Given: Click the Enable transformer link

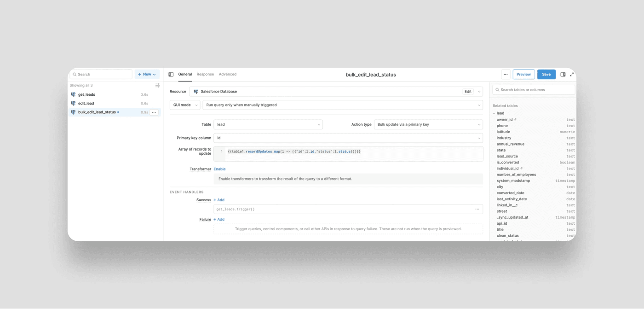Looking at the screenshot, I should coord(219,169).
